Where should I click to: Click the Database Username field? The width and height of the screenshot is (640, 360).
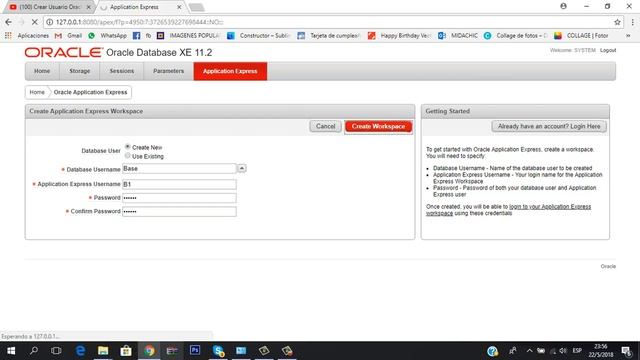[179, 169]
